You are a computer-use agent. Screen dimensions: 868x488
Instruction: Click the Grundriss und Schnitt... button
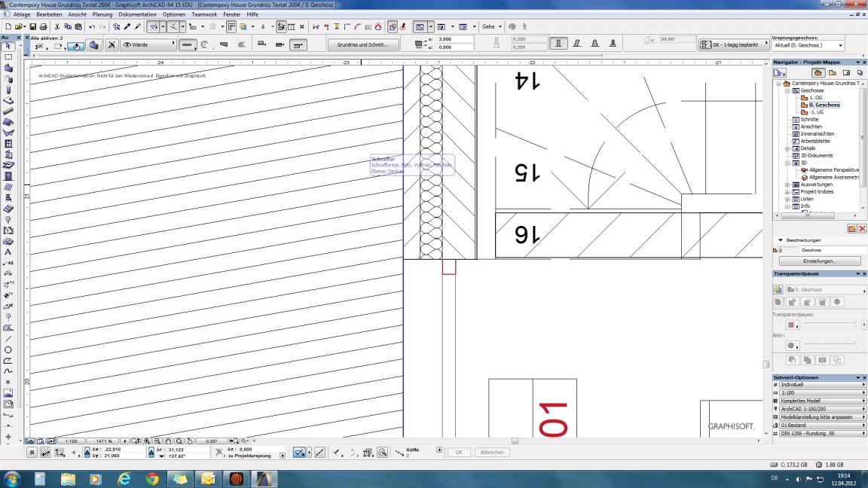(363, 45)
